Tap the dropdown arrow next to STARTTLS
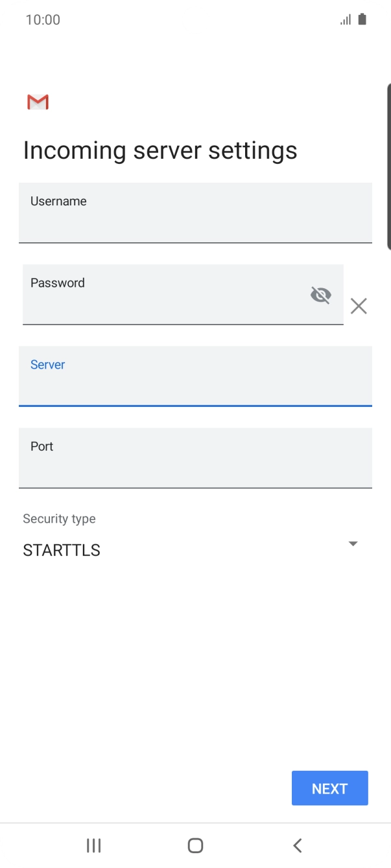This screenshot has height=868, width=391. 353,543
